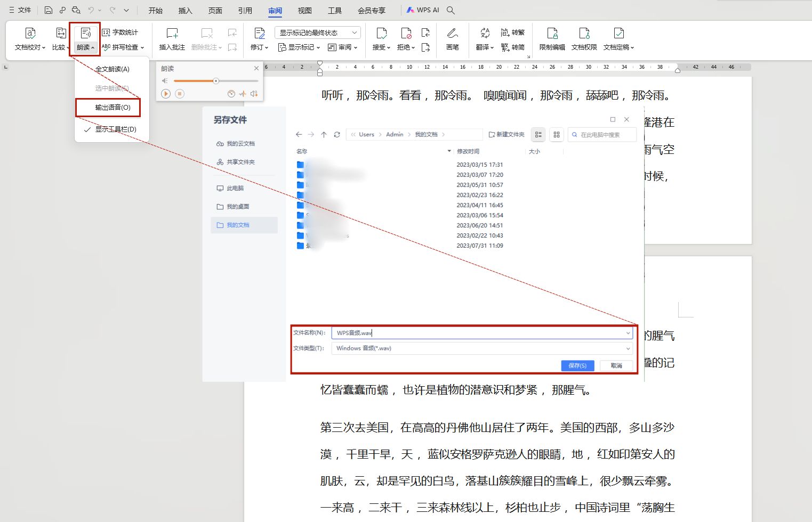Click 文档定稿 finalize document icon
This screenshot has width=812, height=522.
click(x=619, y=34)
